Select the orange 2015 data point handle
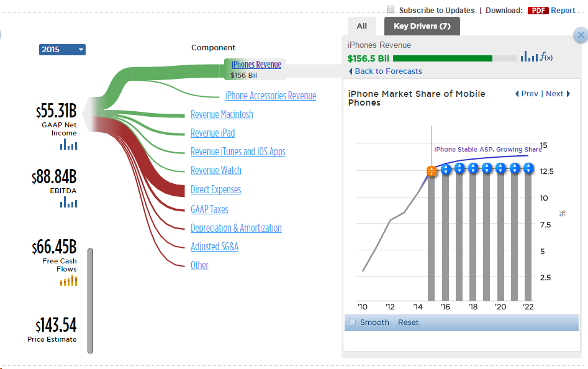This screenshot has height=369, width=588. click(432, 171)
